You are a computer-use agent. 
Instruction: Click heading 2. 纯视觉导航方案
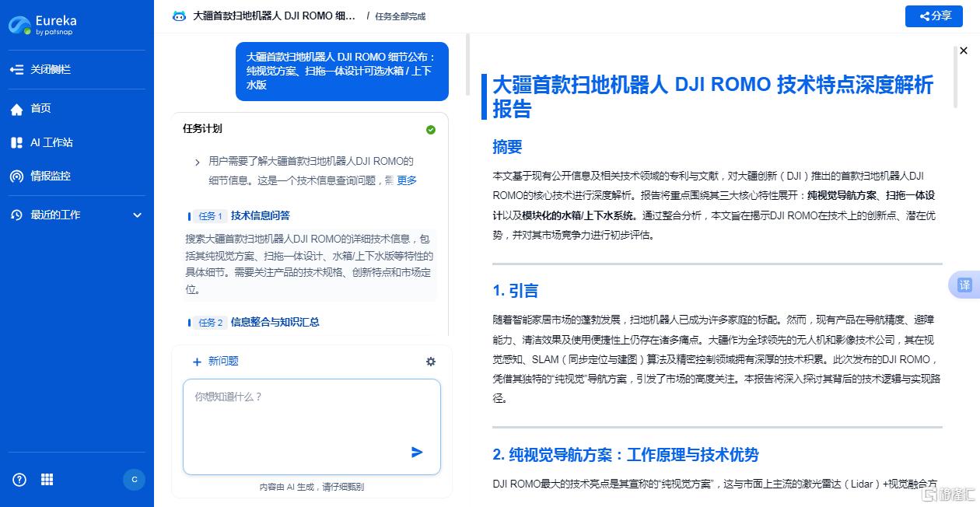pos(626,455)
